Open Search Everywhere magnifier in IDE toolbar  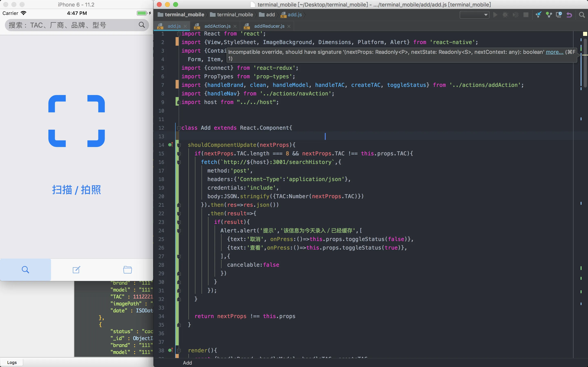coord(582,15)
